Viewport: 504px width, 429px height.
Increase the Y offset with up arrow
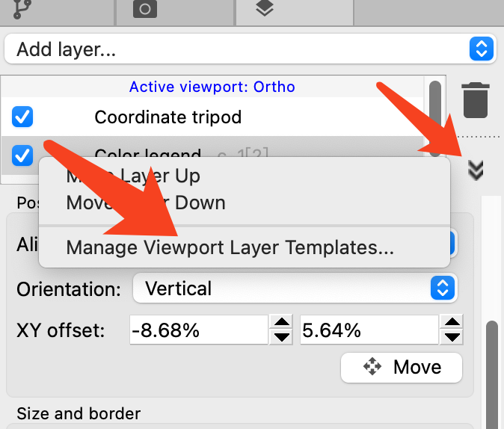[x=451, y=323]
